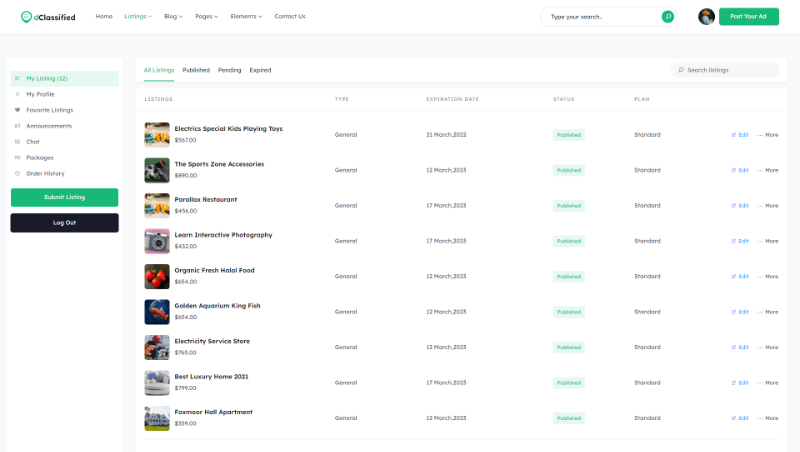Open Order History in sidebar
The height and width of the screenshot is (452, 800).
pos(45,173)
